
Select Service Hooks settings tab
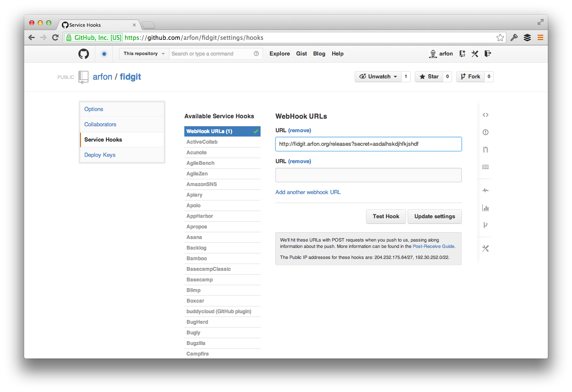(122, 140)
